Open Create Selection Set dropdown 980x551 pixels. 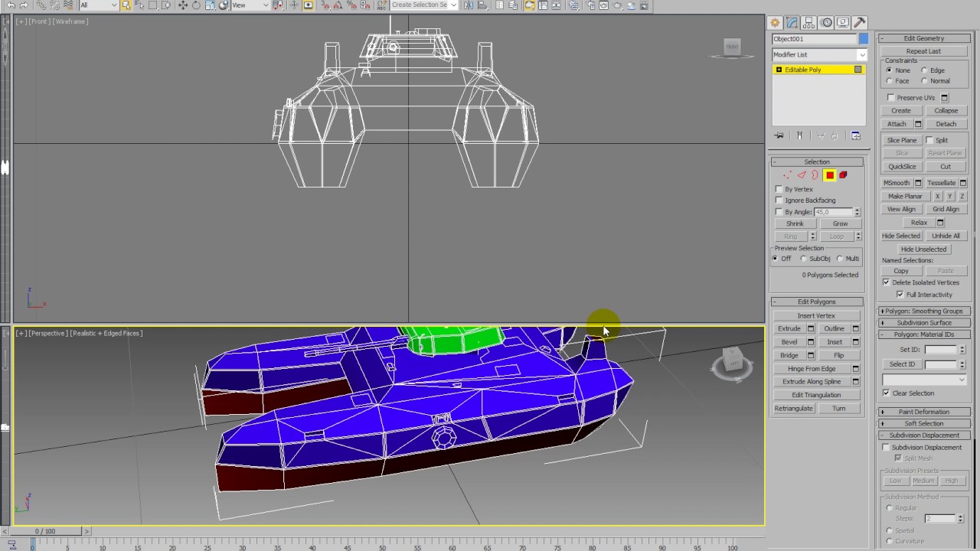pyautogui.click(x=424, y=5)
